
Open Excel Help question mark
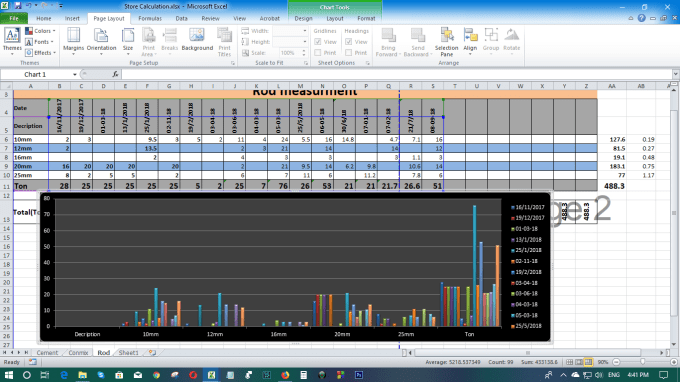tap(641, 18)
